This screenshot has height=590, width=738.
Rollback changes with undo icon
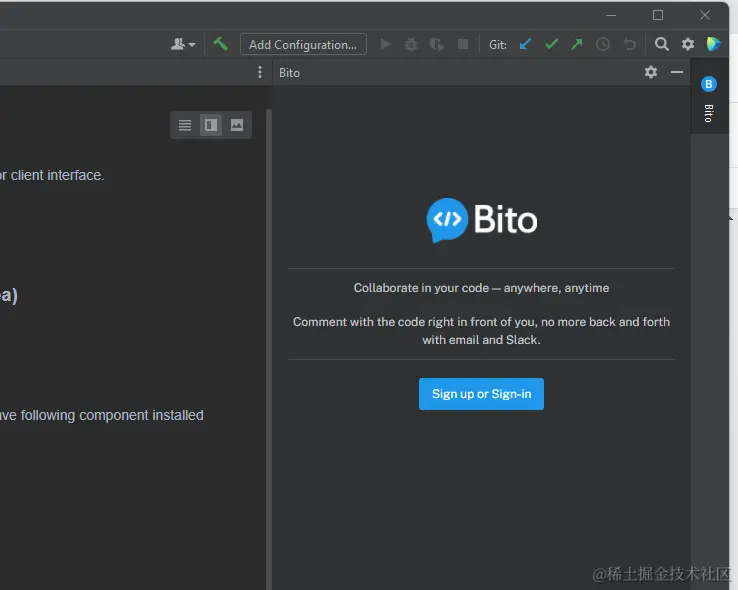[x=629, y=44]
